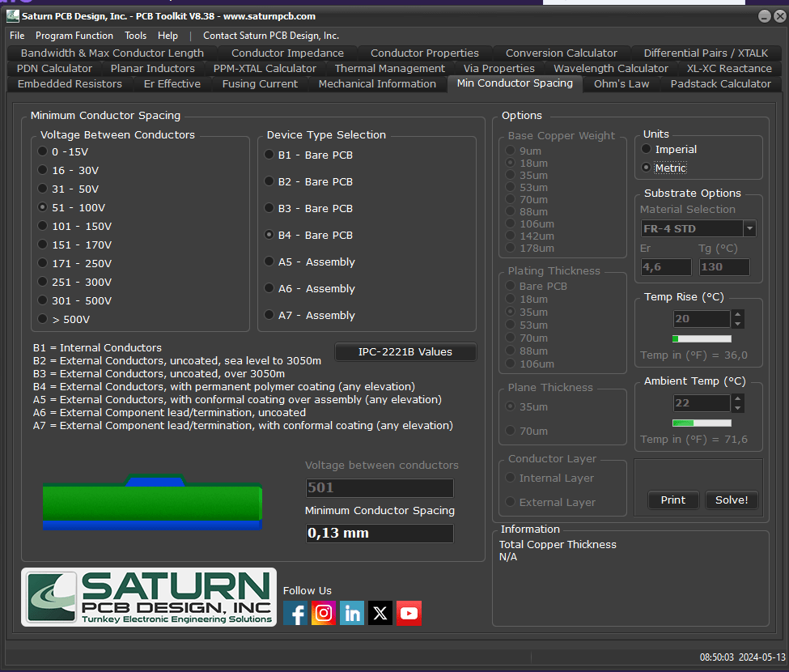Open the Program Function menu
Viewport: 789px width, 672px height.
point(74,36)
